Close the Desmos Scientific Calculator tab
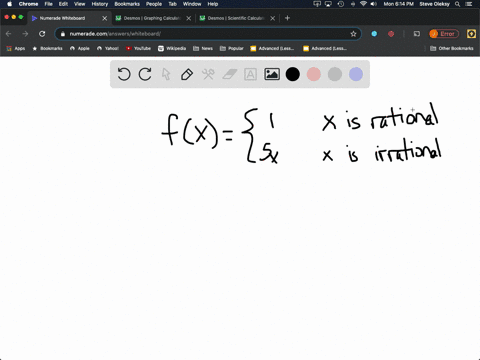This screenshot has width=480, height=360. click(x=273, y=18)
